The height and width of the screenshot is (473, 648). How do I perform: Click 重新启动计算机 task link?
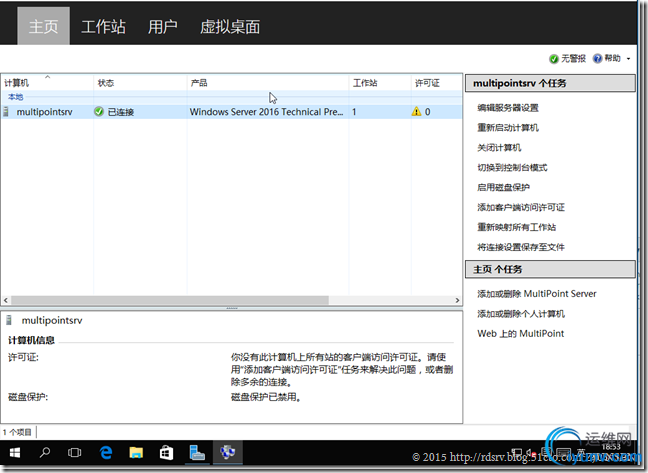point(508,128)
